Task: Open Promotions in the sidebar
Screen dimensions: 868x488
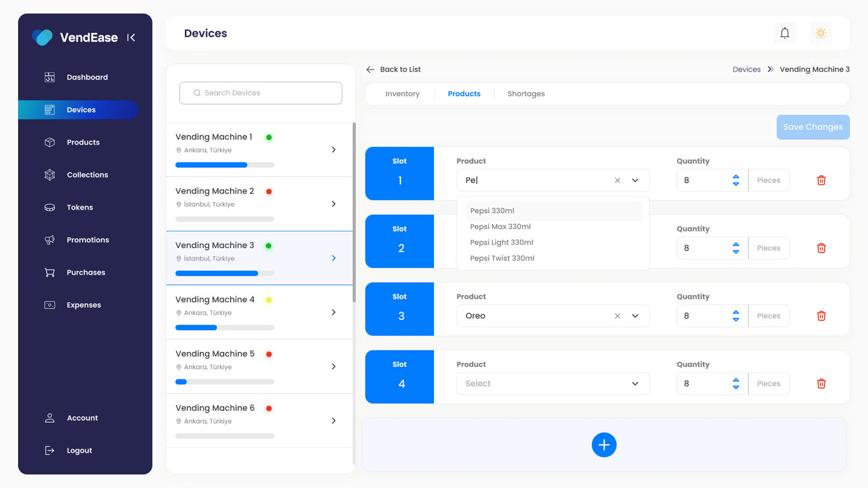Action: (x=78, y=240)
